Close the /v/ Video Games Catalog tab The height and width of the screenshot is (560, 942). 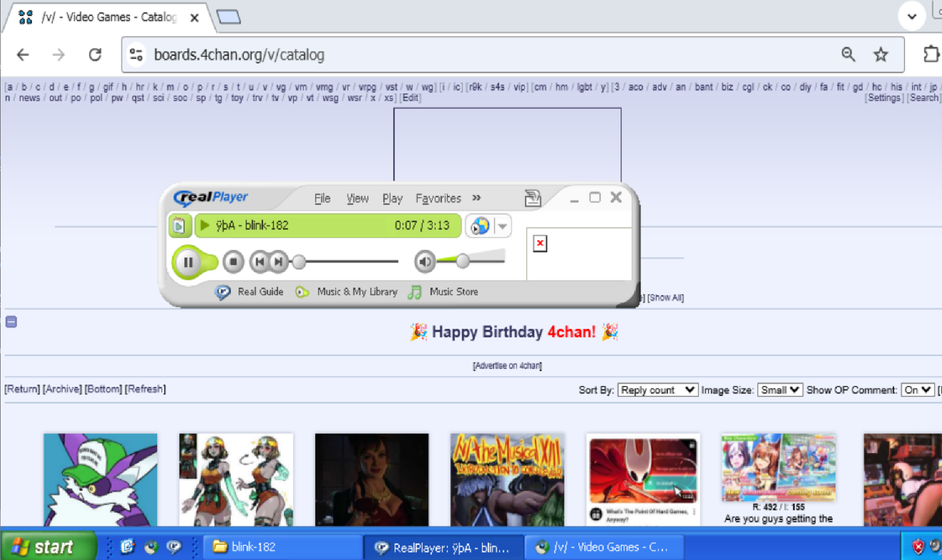coord(195,18)
